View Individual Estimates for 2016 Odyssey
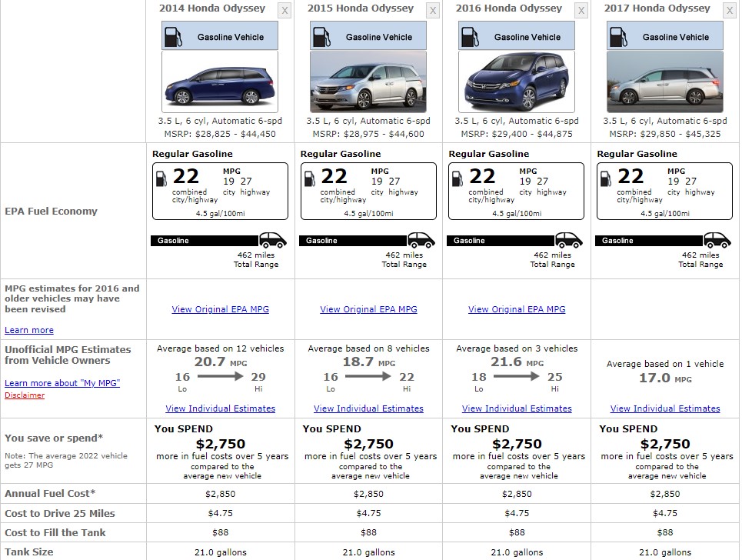Viewport: 742px width, 560px height. click(x=517, y=408)
